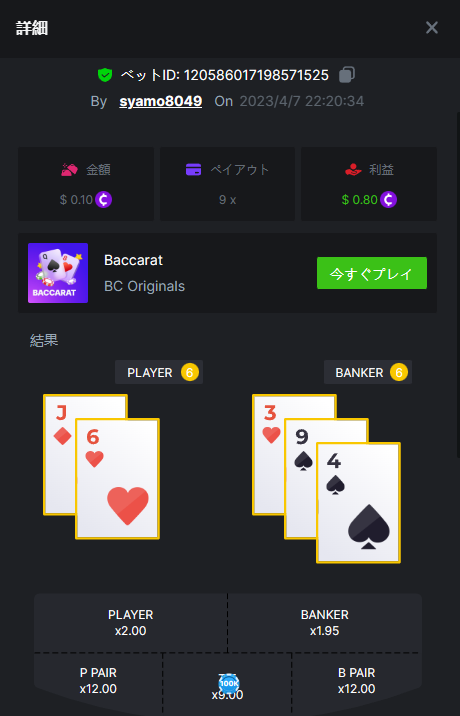Viewport: 460px width, 716px height.
Task: Click the red profit hand icon
Action: coord(354,170)
